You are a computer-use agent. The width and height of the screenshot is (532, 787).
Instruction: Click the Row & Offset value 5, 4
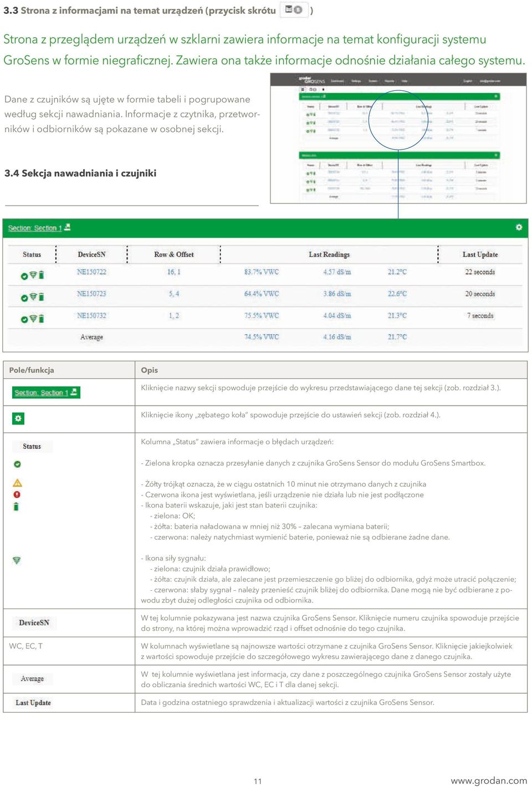point(174,294)
